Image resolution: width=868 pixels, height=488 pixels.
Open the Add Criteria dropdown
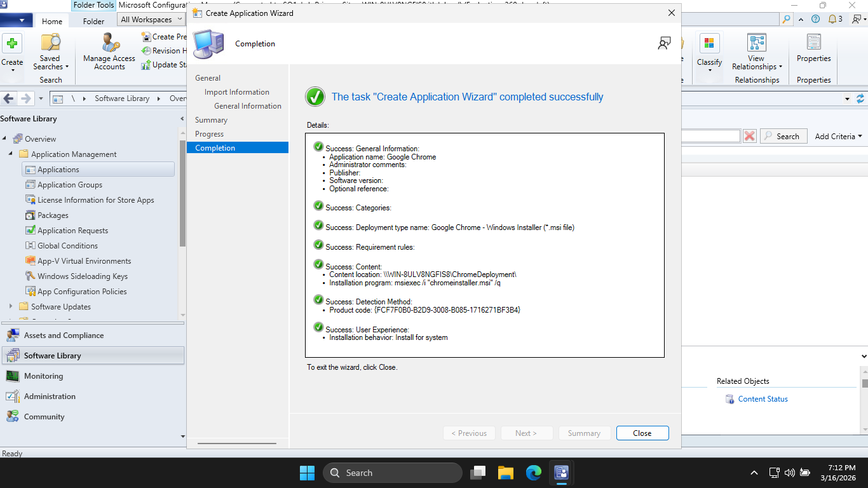[x=838, y=136]
